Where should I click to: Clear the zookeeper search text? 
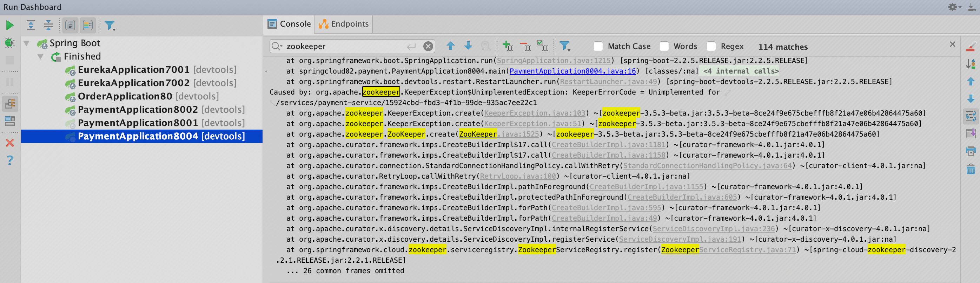pos(428,46)
